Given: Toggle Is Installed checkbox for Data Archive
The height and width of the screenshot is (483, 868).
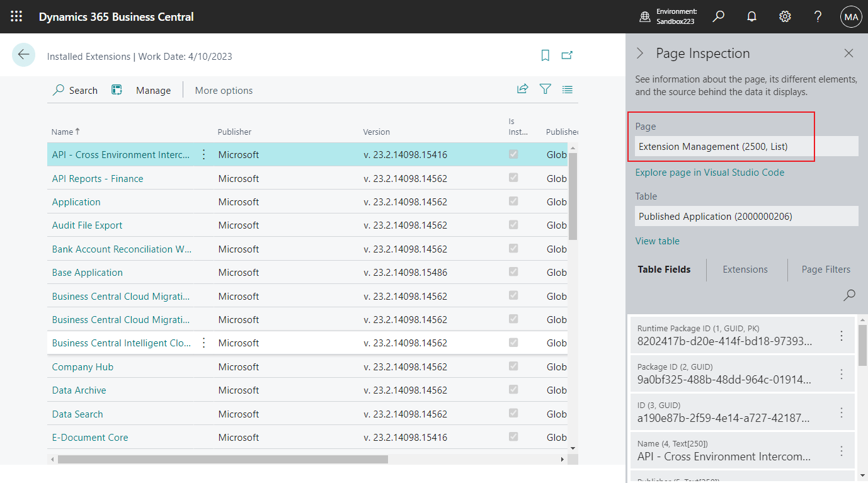Looking at the screenshot, I should [x=513, y=390].
